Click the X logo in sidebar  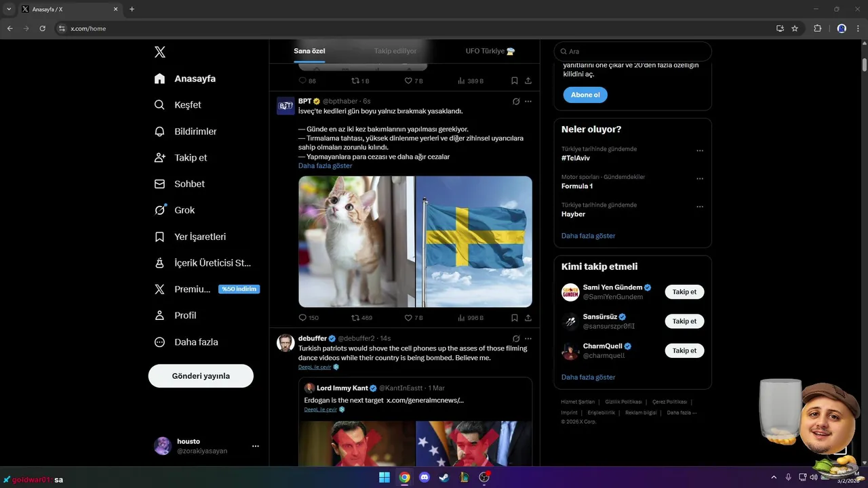point(159,52)
